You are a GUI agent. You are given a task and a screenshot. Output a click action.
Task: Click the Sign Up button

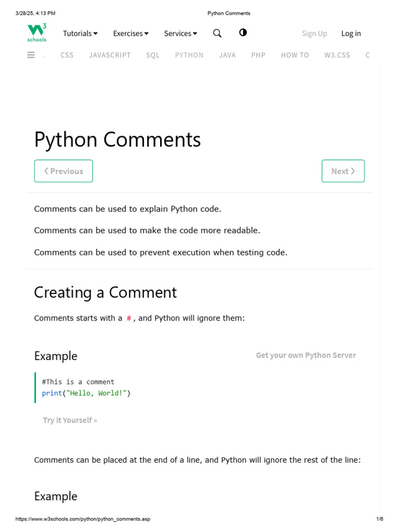[x=314, y=33]
